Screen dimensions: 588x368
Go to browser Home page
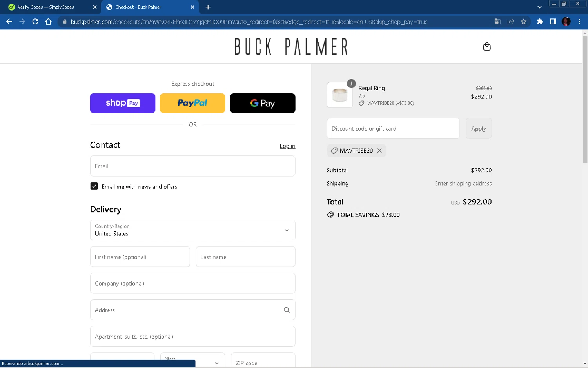48,22
